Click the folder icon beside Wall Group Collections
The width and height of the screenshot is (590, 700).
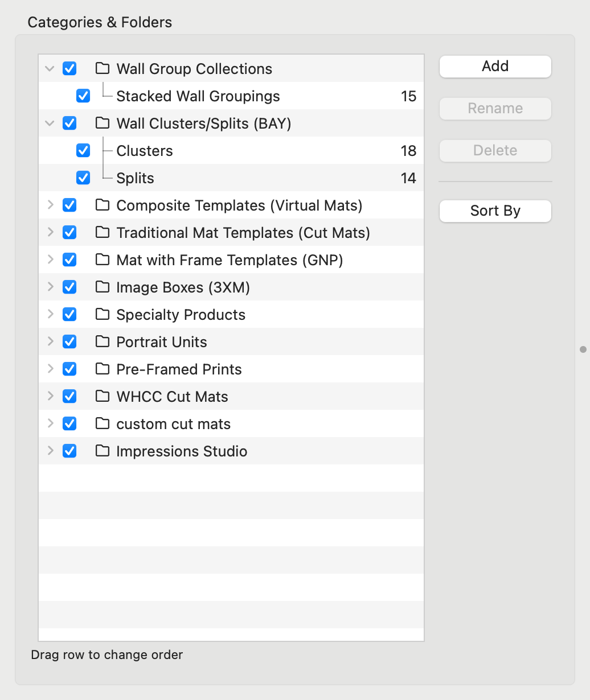[x=103, y=69]
